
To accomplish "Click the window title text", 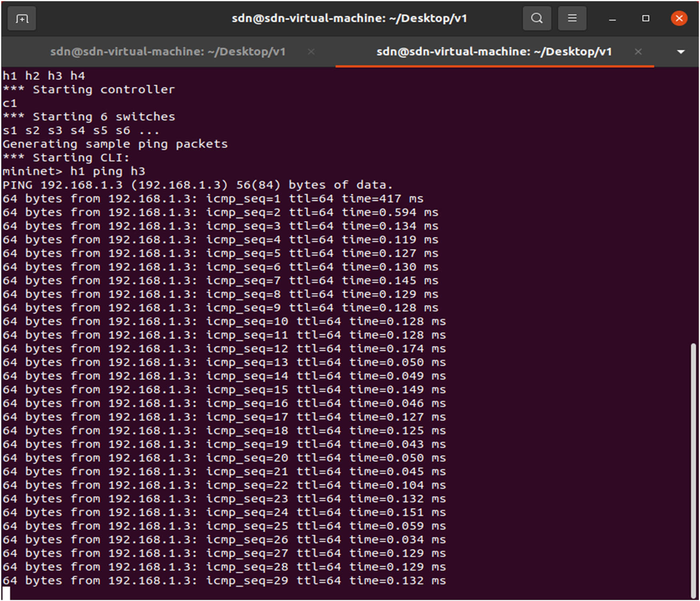I will click(x=350, y=18).
